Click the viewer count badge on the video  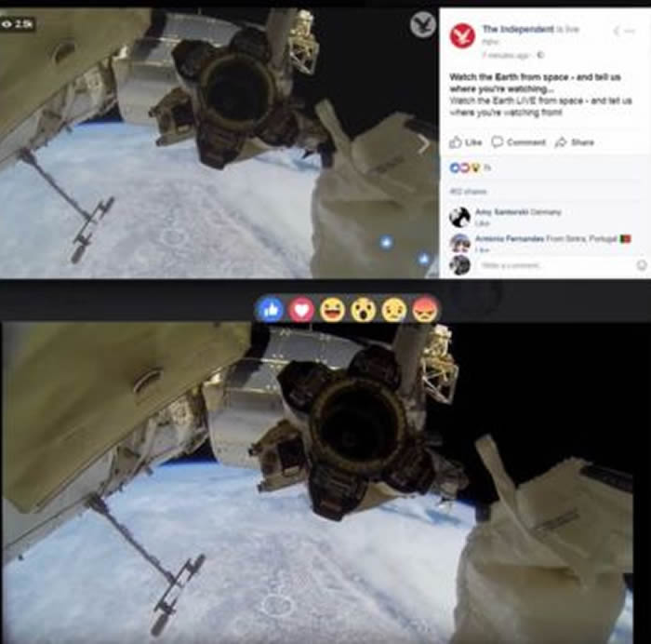[x=19, y=22]
